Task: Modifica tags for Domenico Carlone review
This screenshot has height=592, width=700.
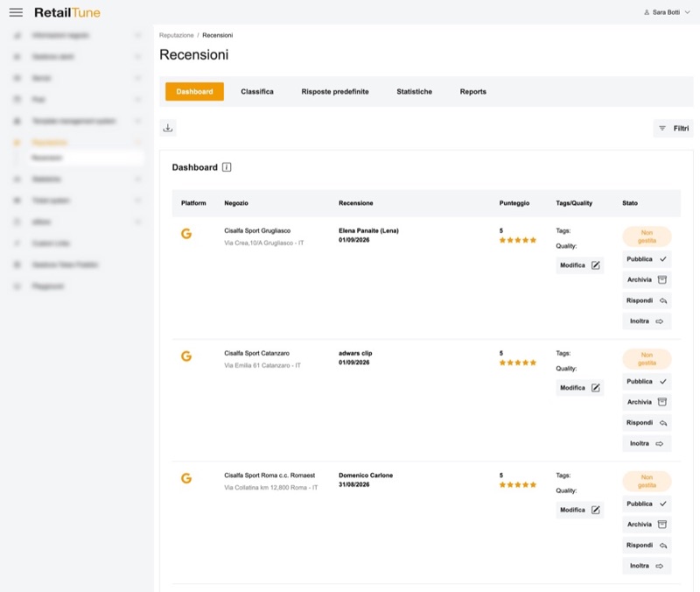Action: [x=580, y=510]
